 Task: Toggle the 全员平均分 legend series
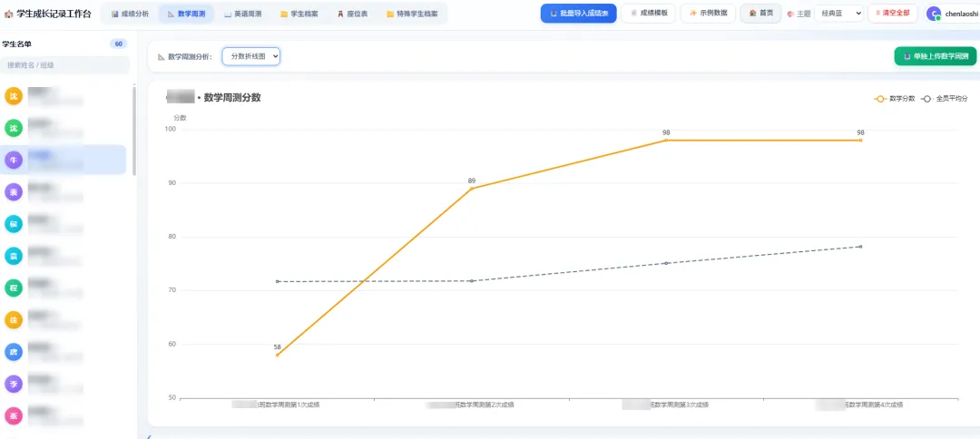(x=945, y=99)
